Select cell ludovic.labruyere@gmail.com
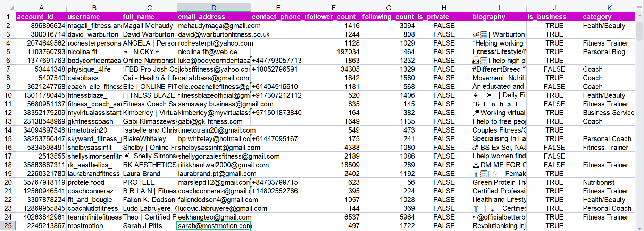 click(214, 208)
